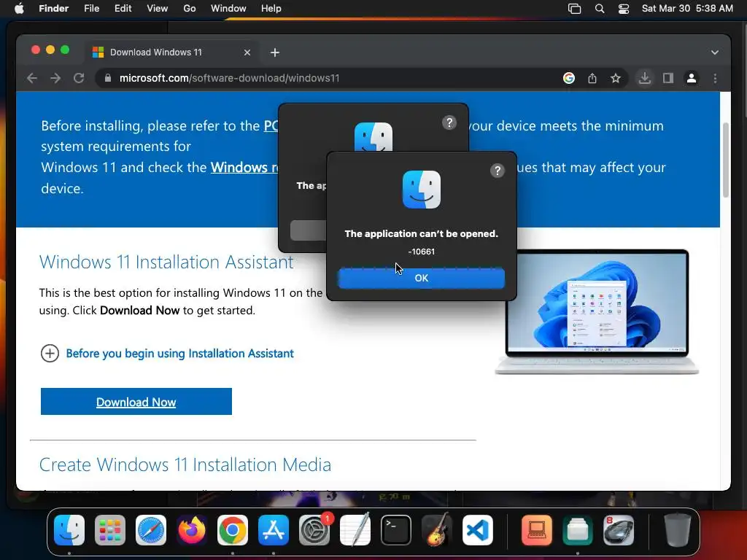
Task: Open the Trash in the Dock
Action: point(678,530)
